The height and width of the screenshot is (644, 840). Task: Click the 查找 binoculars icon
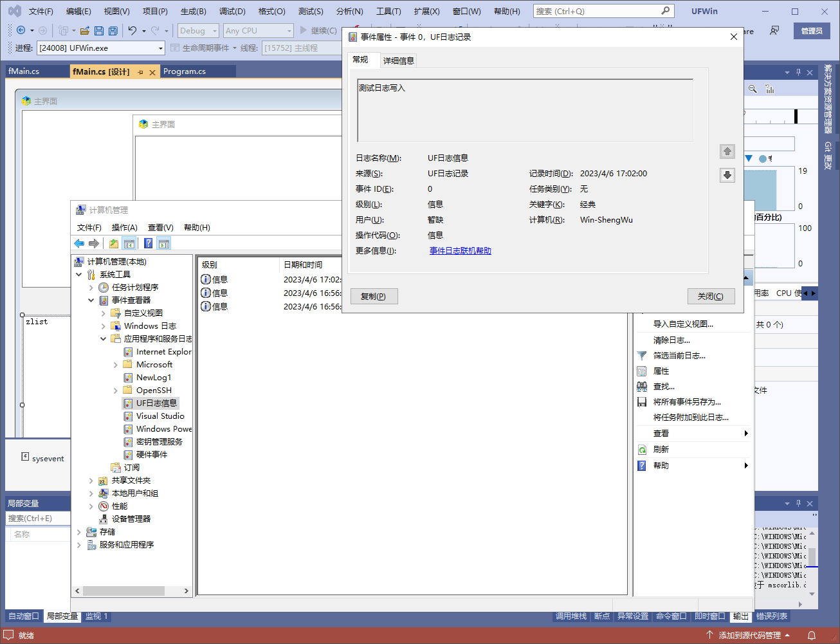coord(642,387)
